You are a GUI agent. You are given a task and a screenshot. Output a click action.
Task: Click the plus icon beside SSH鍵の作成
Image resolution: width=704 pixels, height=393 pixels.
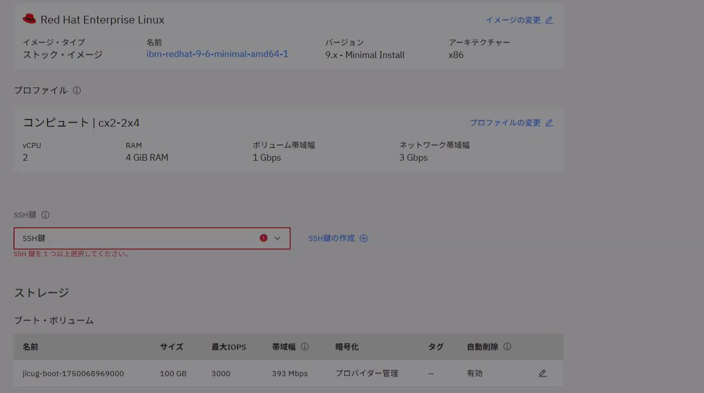[x=364, y=238]
